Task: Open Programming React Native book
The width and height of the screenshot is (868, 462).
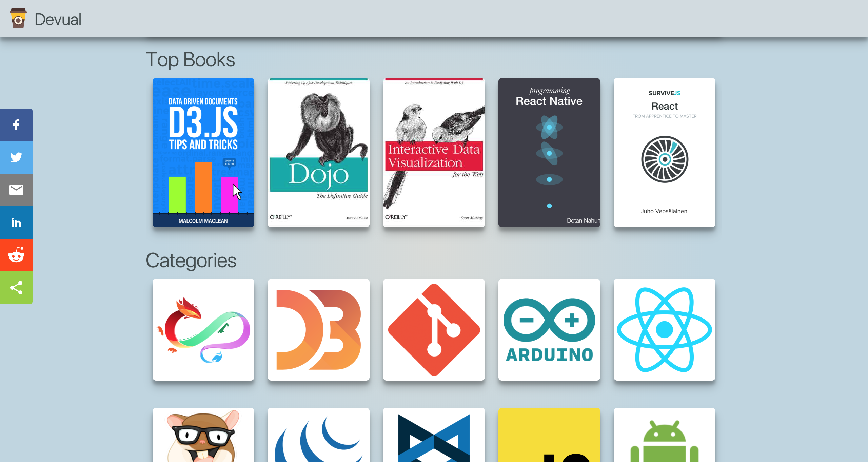Action: (x=549, y=153)
